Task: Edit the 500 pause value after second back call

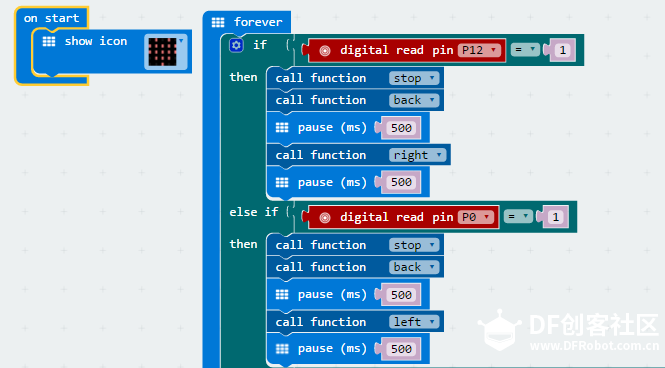Action: point(401,295)
